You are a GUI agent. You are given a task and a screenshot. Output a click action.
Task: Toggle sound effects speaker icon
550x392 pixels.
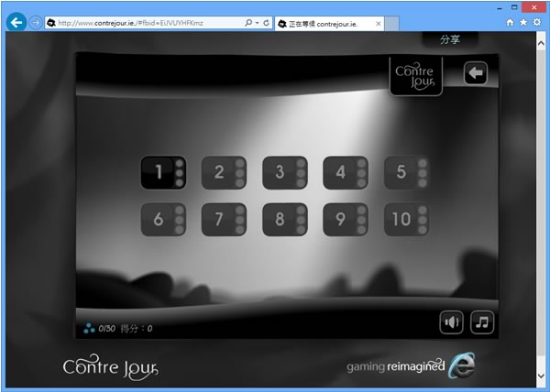tap(451, 322)
